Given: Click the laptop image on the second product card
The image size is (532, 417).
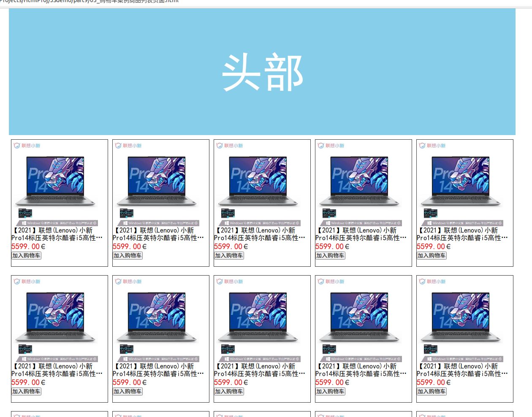Looking at the screenshot, I should (x=160, y=182).
